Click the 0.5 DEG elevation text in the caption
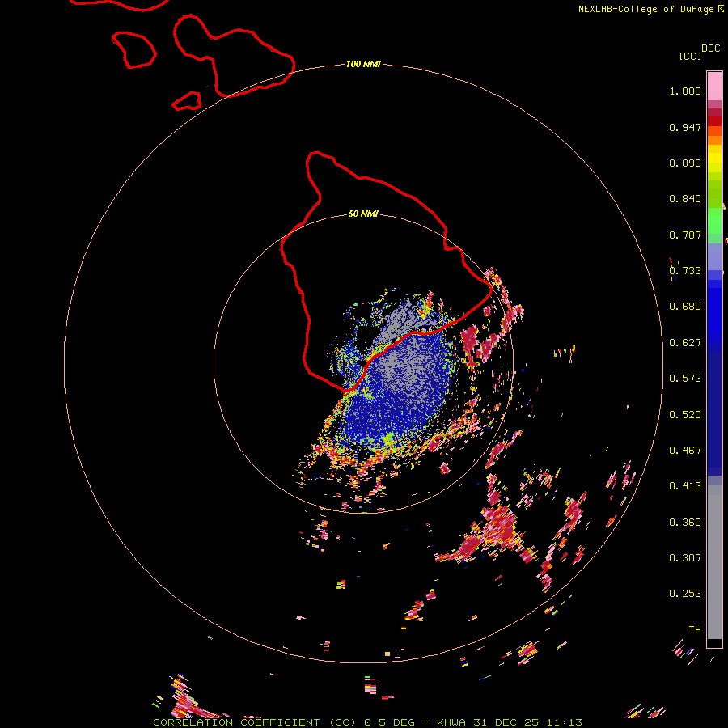This screenshot has width=728, height=728. coord(389,722)
